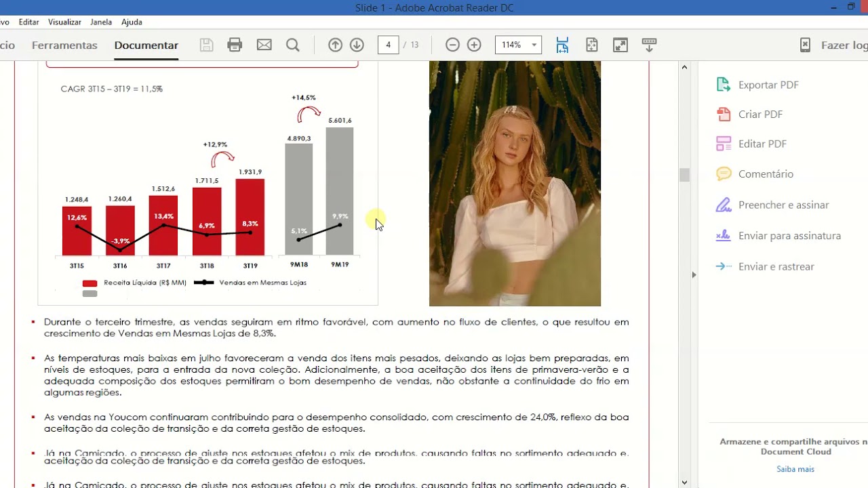
Task: Click the scroll down arrow of document
Action: [684, 482]
